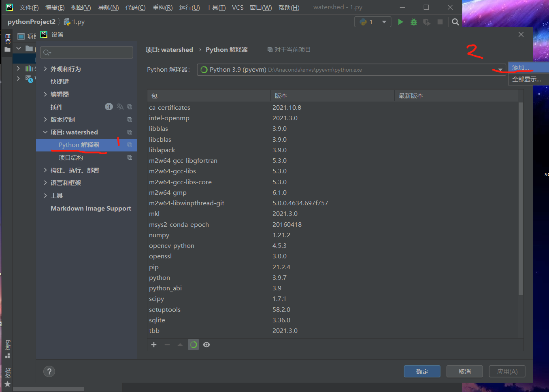This screenshot has width=549, height=392.
Task: Close the 设置 dialog with X
Action: (x=521, y=34)
